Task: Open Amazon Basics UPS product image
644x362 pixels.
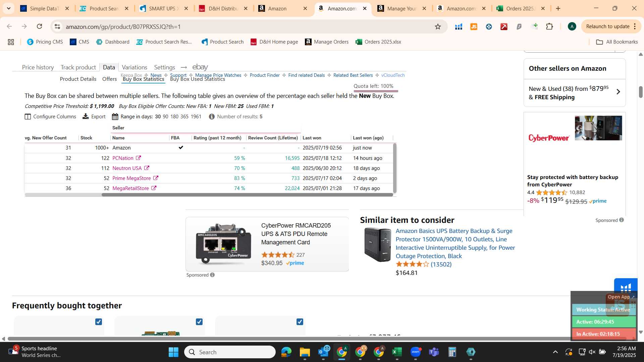Action: (377, 244)
